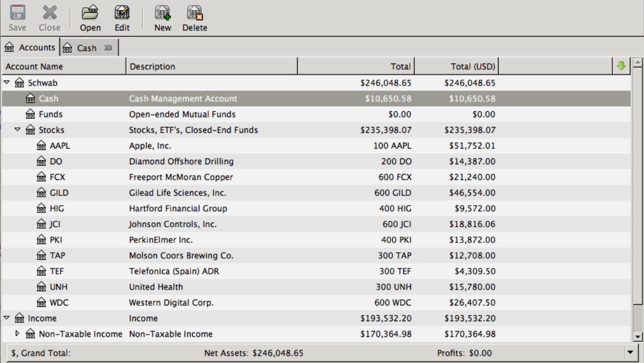Select the Western Digital Corp. description

(x=171, y=302)
